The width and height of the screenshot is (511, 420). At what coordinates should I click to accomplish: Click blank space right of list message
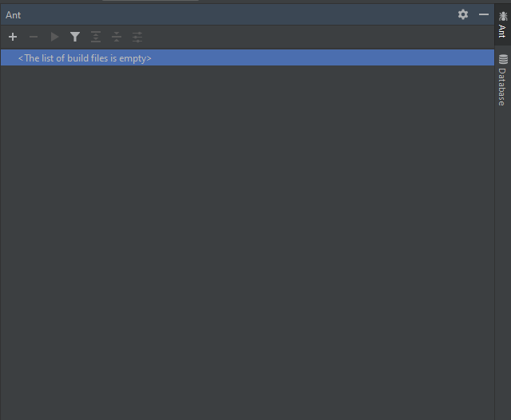pos(319,58)
